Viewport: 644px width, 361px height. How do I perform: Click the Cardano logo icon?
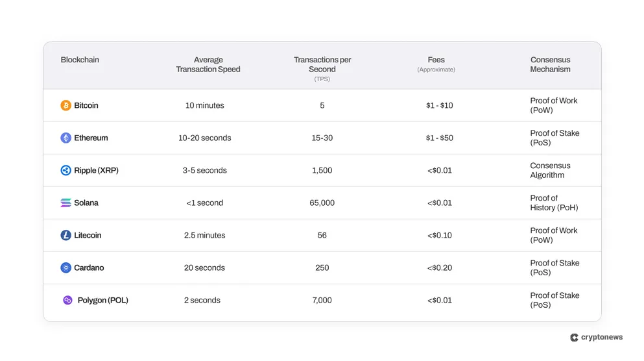(66, 268)
